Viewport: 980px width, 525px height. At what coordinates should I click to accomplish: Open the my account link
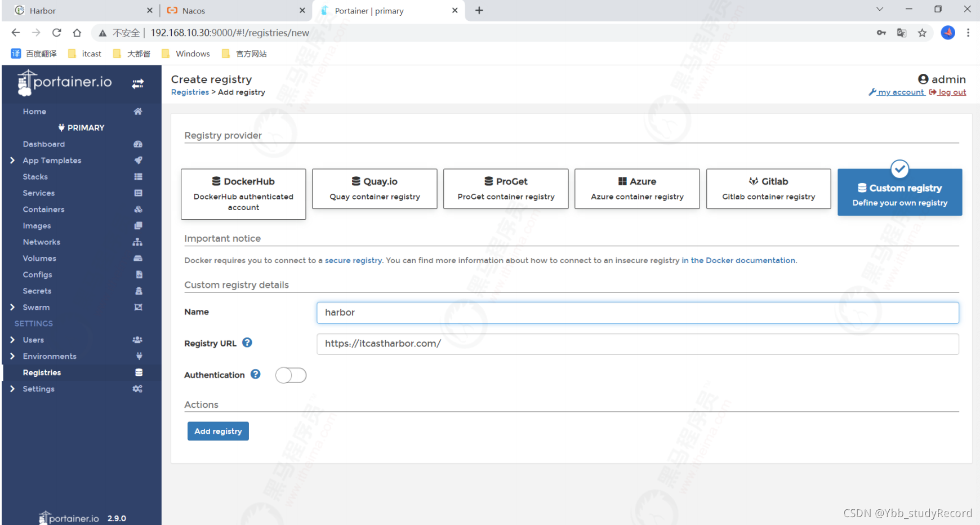pyautogui.click(x=897, y=92)
